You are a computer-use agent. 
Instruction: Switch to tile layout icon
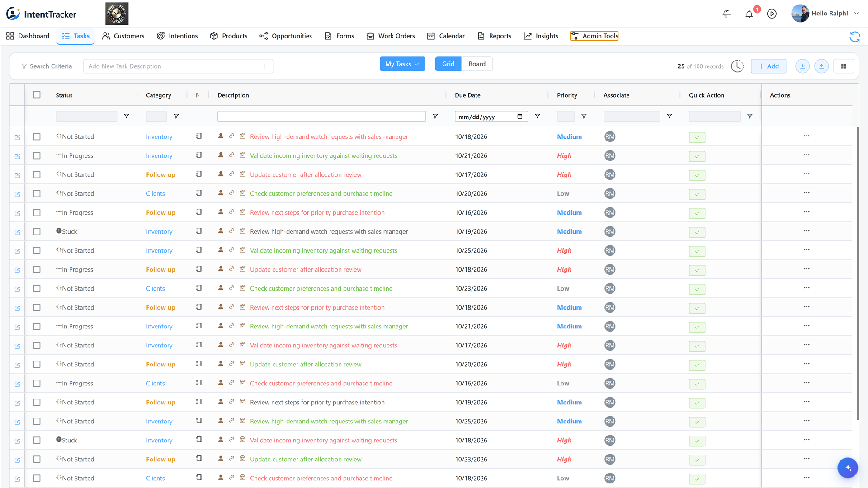pyautogui.click(x=844, y=66)
